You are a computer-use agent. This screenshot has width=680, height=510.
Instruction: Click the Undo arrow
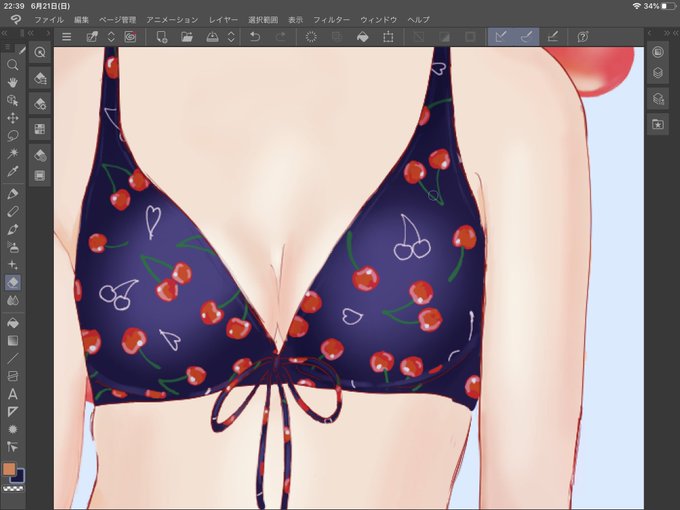[x=255, y=37]
